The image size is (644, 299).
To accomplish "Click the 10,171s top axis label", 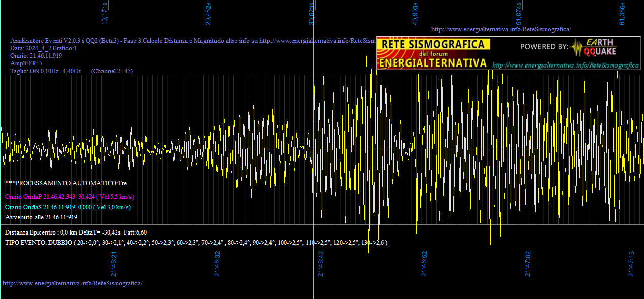I will click(105, 13).
